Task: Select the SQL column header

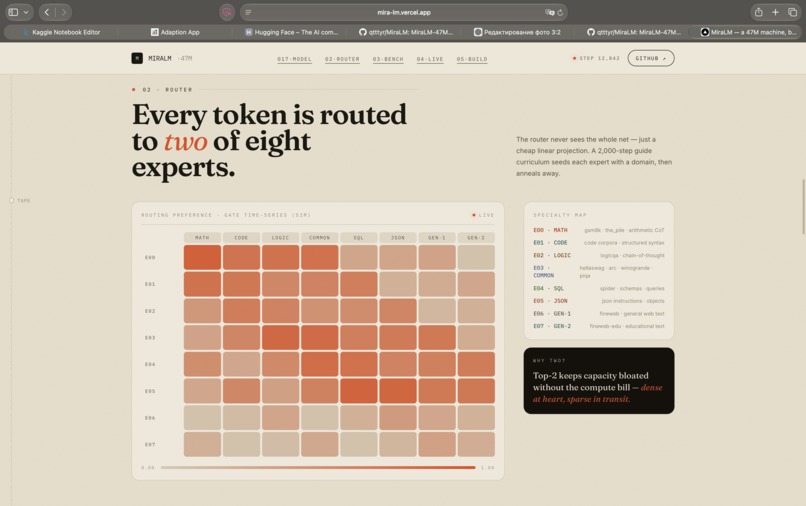Action: pyautogui.click(x=359, y=238)
